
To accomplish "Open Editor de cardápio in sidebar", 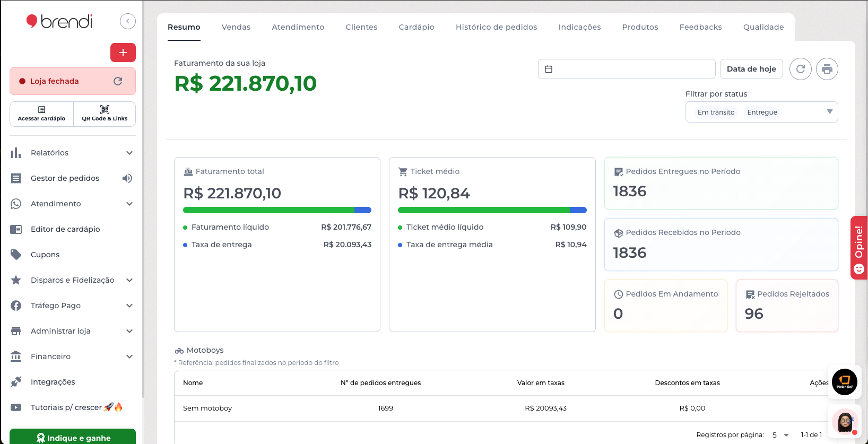I will [x=65, y=229].
